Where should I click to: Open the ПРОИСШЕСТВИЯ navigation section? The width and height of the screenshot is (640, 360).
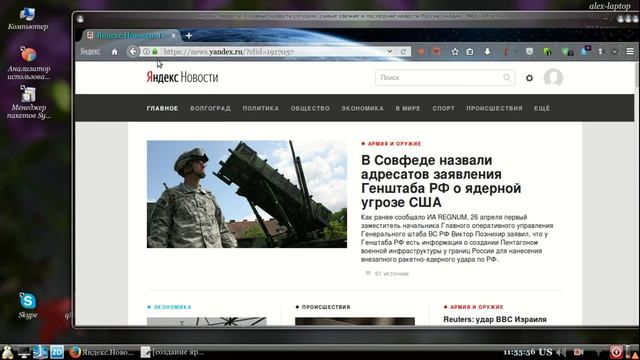494,109
